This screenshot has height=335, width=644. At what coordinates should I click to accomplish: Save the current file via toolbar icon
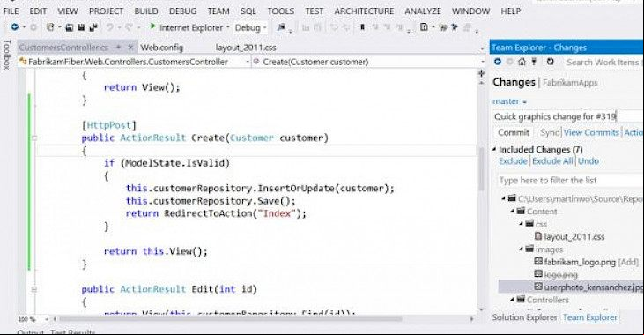pyautogui.click(x=81, y=27)
